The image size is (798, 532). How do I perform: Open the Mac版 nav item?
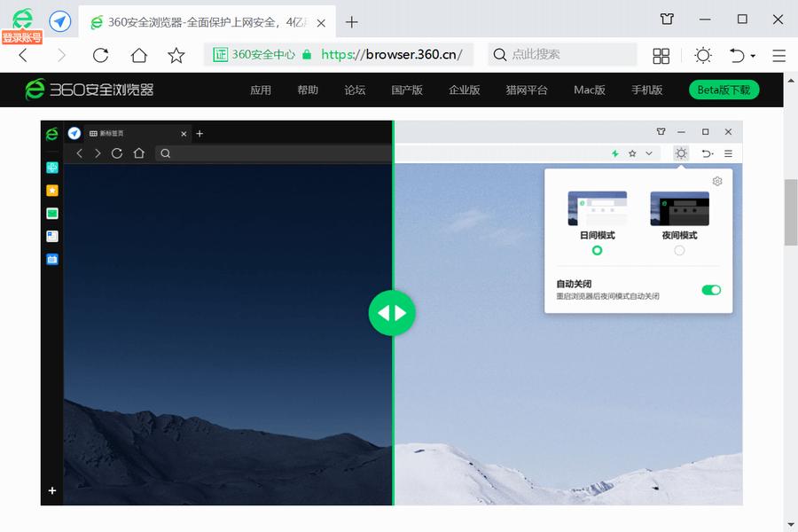coord(590,90)
